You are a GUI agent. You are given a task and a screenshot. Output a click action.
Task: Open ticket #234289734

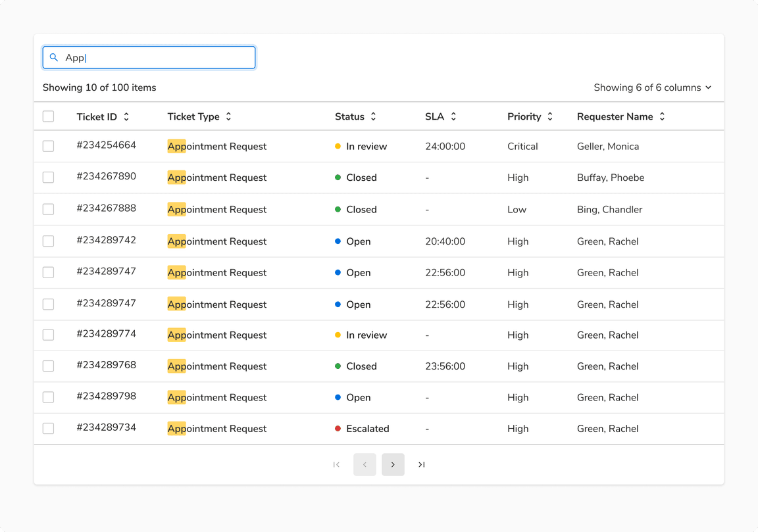(x=107, y=427)
